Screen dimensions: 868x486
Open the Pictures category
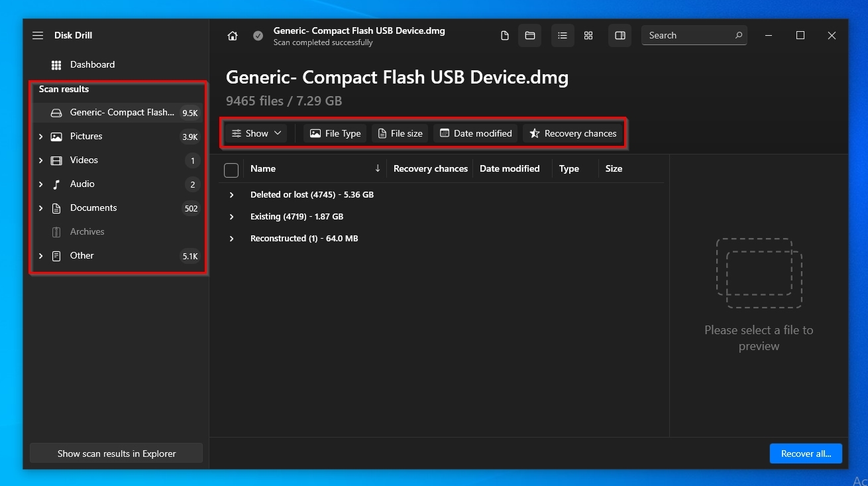(118, 137)
